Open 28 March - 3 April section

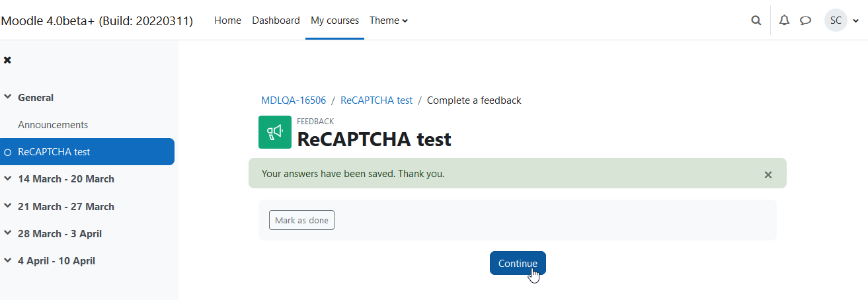click(x=59, y=234)
